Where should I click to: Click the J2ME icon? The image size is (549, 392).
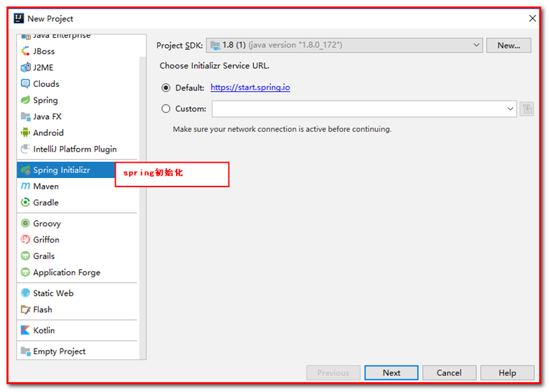tap(25, 67)
